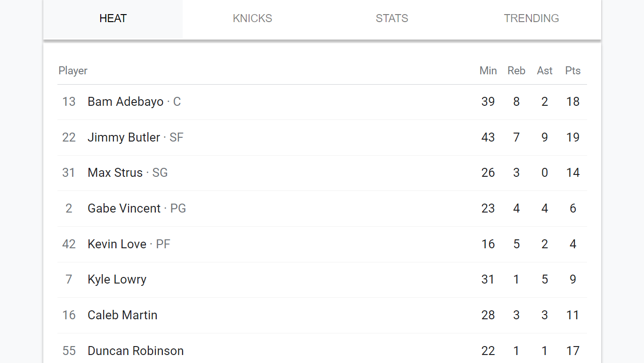Screen dimensions: 644x363
Task: Click Jimmy Butler's 19 points value
Action: pos(572,138)
